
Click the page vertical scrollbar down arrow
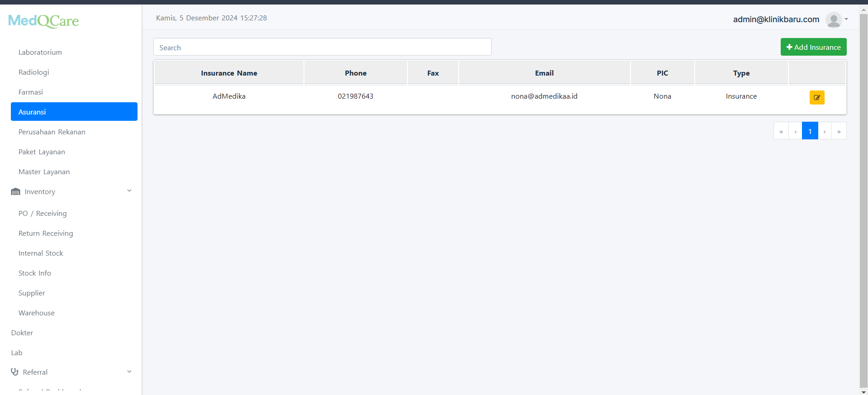(863, 392)
